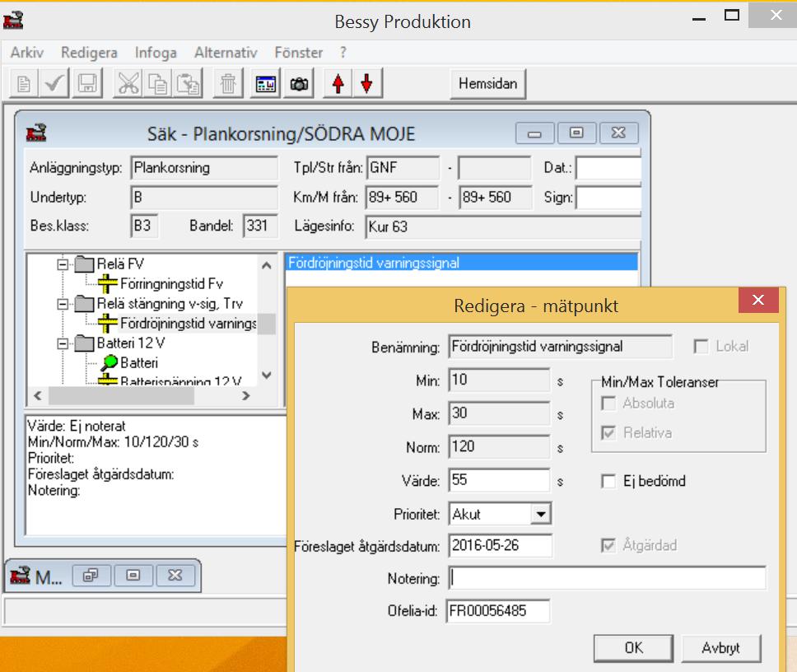The height and width of the screenshot is (672, 797).
Task: Click the Relä FV folder icon
Action: [84, 264]
